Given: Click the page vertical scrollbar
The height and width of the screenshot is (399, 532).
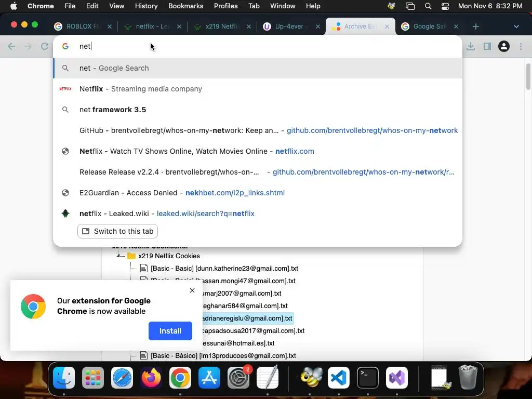Looking at the screenshot, I should coord(528,76).
